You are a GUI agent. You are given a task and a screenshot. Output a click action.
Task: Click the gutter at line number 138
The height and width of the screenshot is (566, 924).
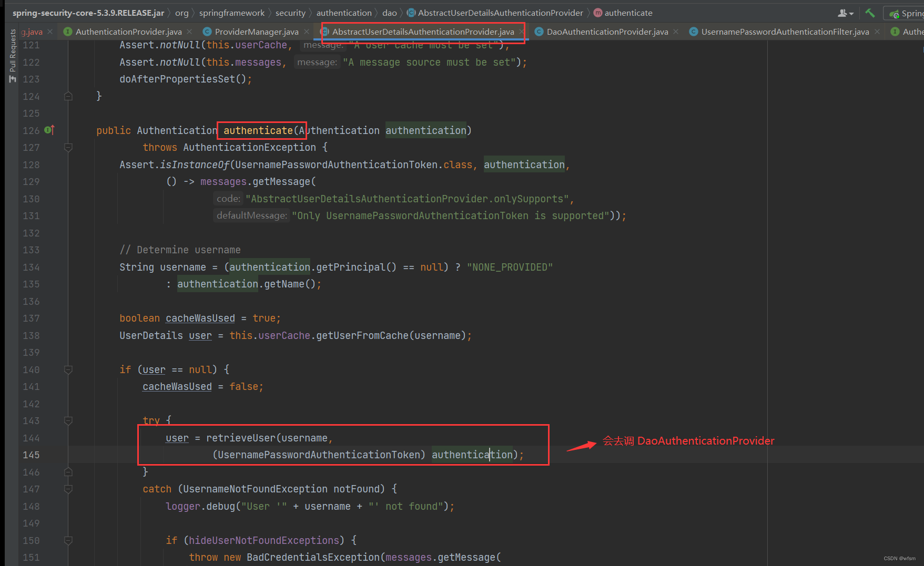point(31,335)
